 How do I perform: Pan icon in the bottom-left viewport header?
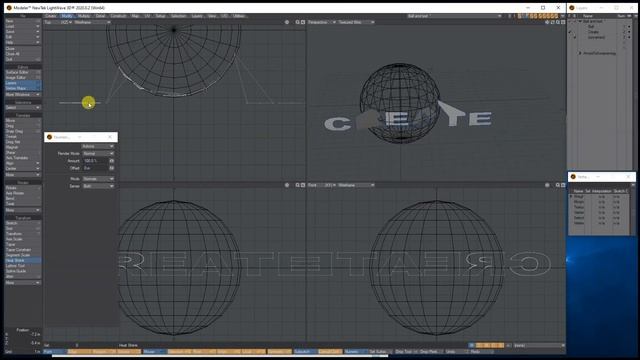[x=287, y=185]
